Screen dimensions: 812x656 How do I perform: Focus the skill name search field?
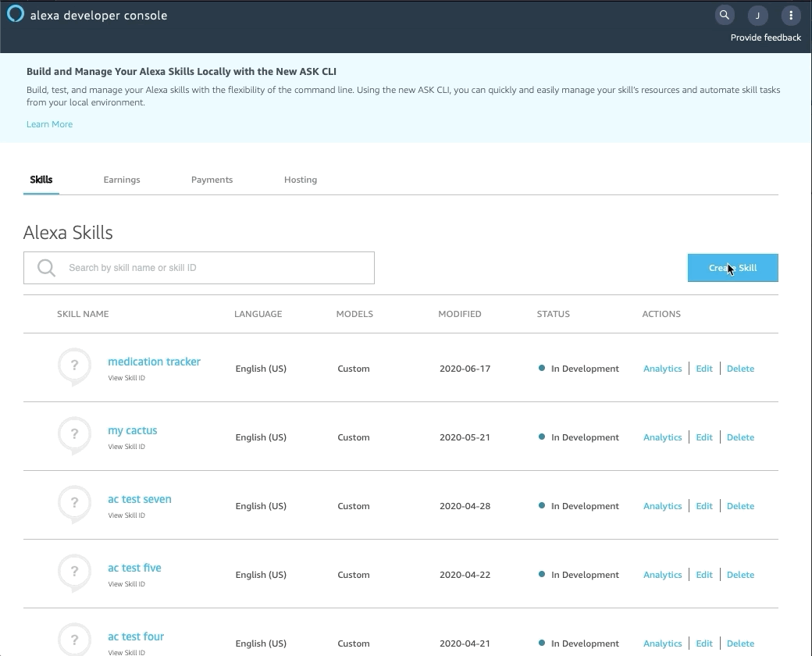click(211, 268)
